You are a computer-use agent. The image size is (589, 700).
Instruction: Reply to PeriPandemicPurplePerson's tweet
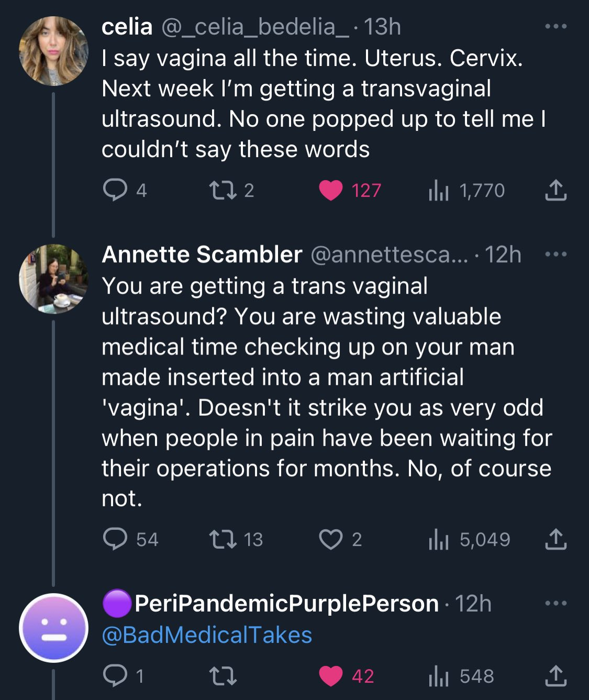(x=115, y=676)
